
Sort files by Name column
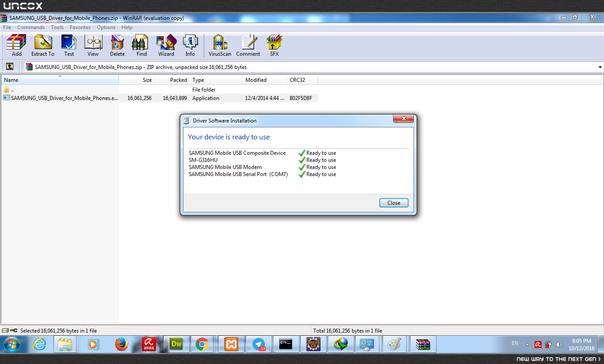point(60,80)
